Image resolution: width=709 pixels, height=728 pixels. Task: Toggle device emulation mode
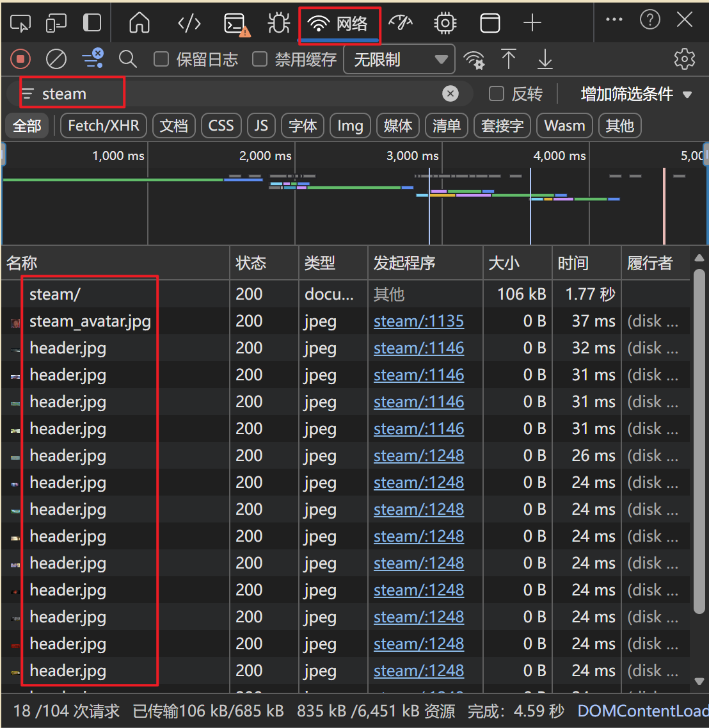[56, 24]
